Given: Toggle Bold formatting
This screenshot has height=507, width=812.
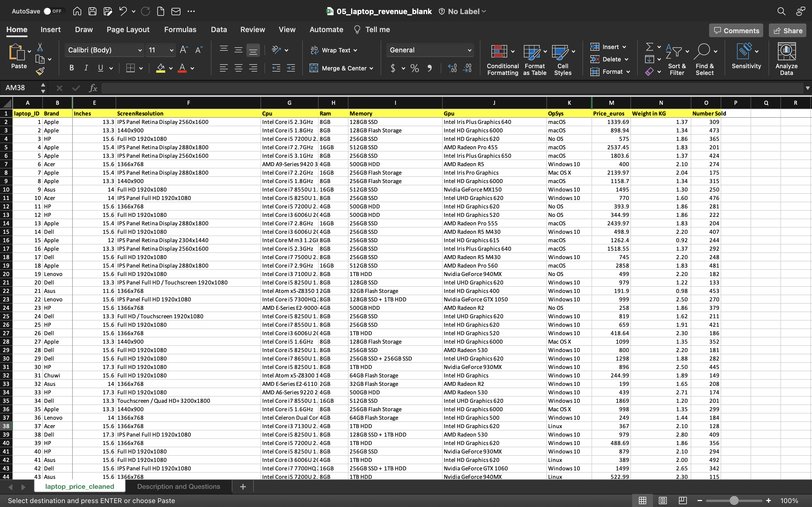Looking at the screenshot, I should tap(71, 68).
